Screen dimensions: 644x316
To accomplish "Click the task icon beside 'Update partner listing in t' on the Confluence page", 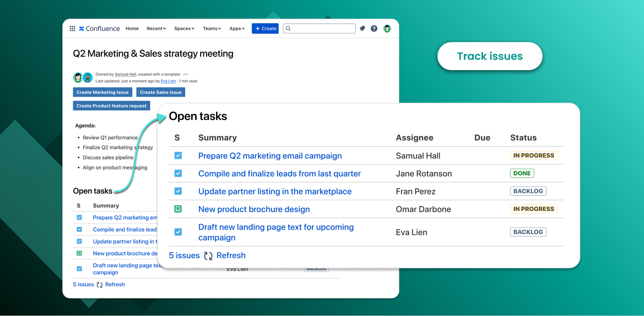I will pyautogui.click(x=79, y=241).
